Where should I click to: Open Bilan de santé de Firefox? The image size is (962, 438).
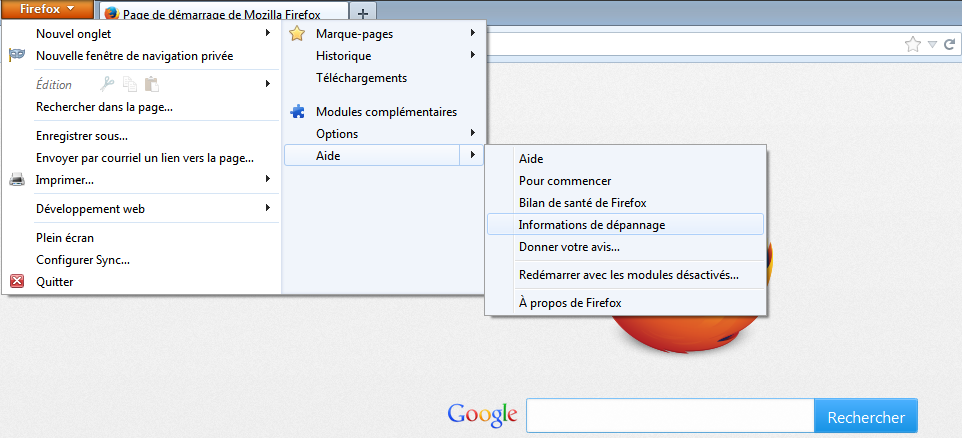[583, 202]
